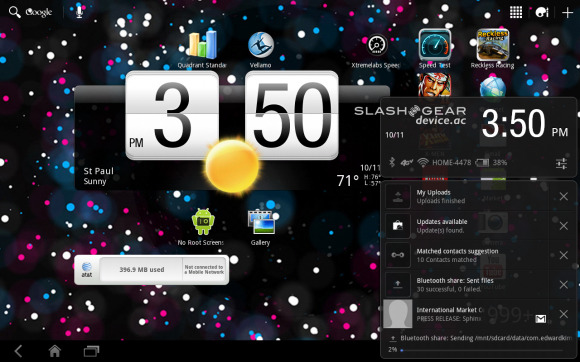Tap Not connected to a Mobile Network
Image resolution: width=580 pixels, height=362 pixels.
[x=204, y=270]
